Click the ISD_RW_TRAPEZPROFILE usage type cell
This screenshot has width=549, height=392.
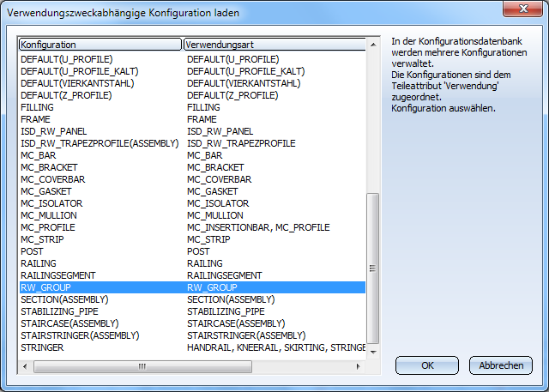(241, 143)
